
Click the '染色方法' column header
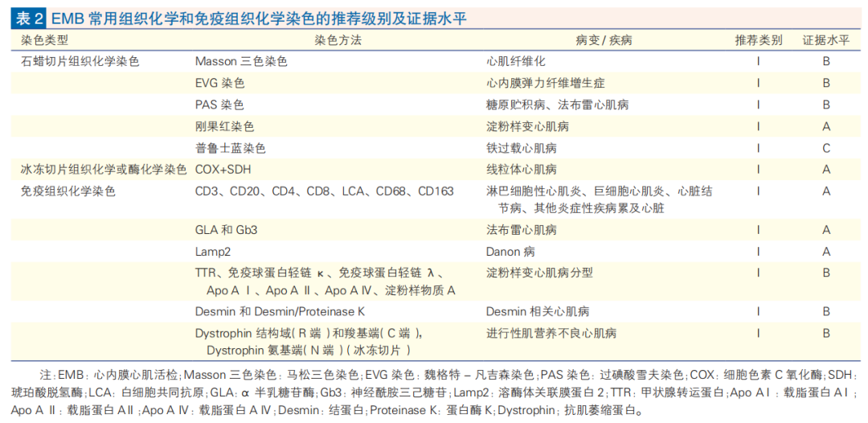pyautogui.click(x=338, y=40)
